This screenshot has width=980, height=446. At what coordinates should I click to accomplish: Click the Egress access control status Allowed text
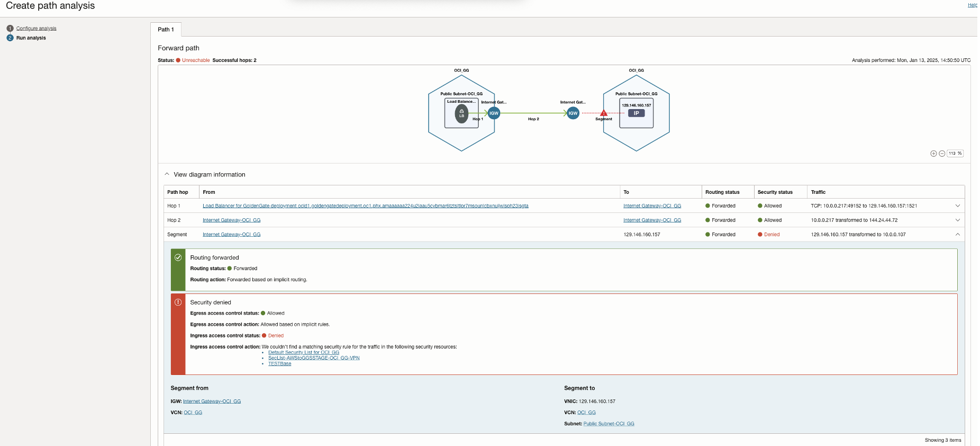click(276, 314)
